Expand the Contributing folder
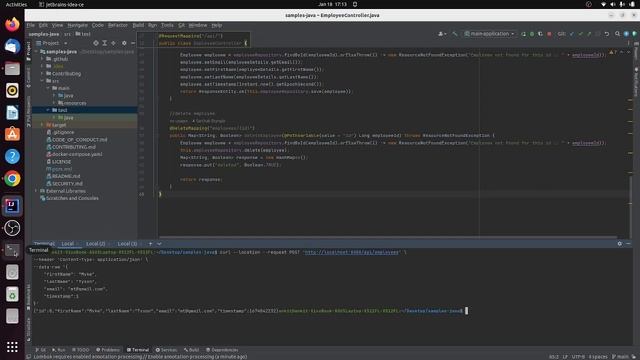The height and width of the screenshot is (360, 640). tap(42, 73)
